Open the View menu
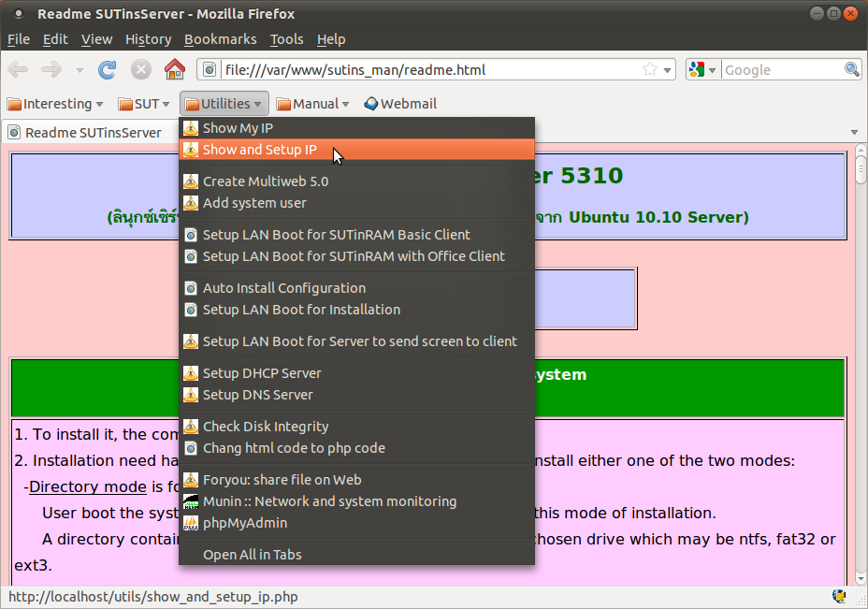The height and width of the screenshot is (609, 868). click(x=97, y=39)
